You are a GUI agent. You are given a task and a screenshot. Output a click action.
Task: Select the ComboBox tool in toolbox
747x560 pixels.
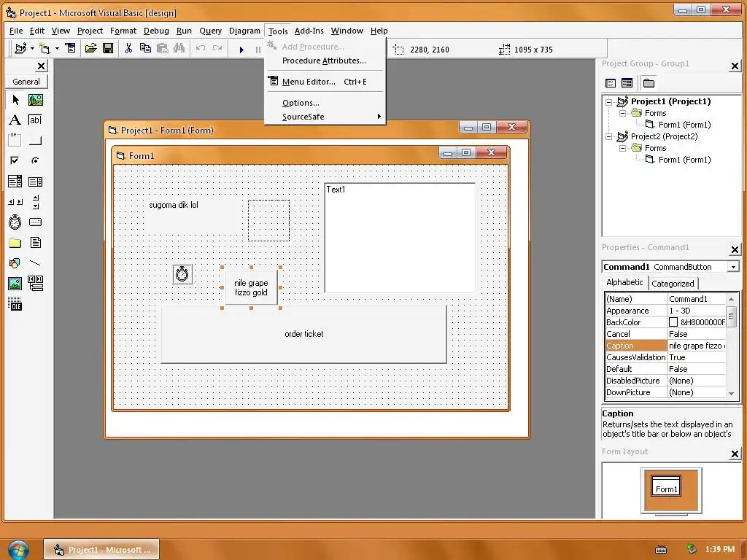click(x=15, y=181)
